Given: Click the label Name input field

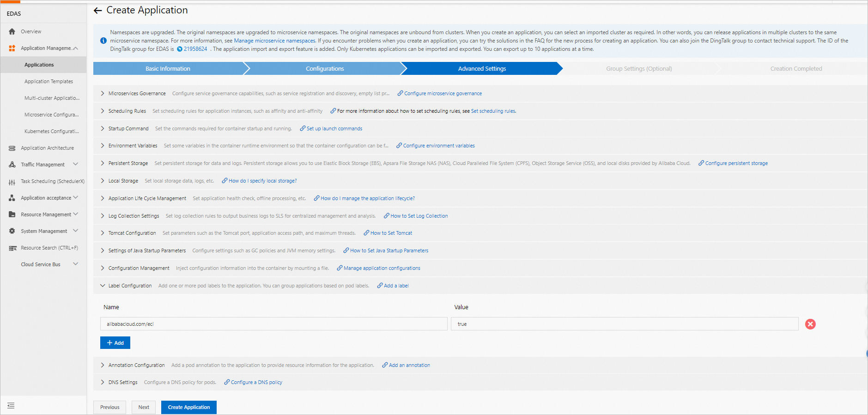Looking at the screenshot, I should (x=274, y=324).
